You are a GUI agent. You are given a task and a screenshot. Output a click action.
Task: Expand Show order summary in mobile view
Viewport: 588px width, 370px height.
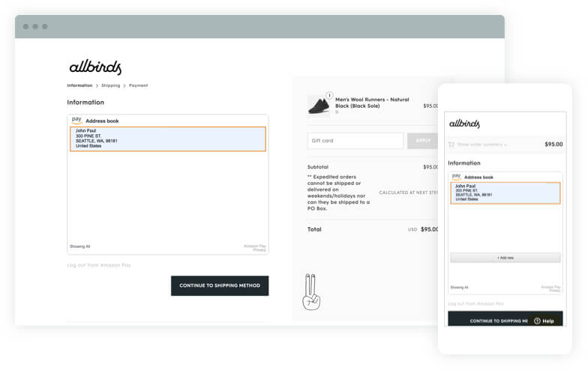pyautogui.click(x=482, y=145)
